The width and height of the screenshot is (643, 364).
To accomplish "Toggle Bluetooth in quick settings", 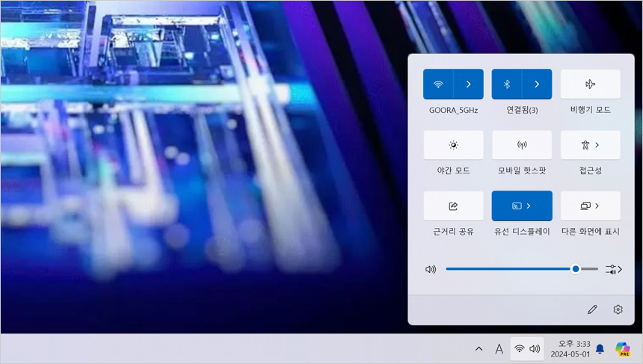I will click(x=506, y=84).
